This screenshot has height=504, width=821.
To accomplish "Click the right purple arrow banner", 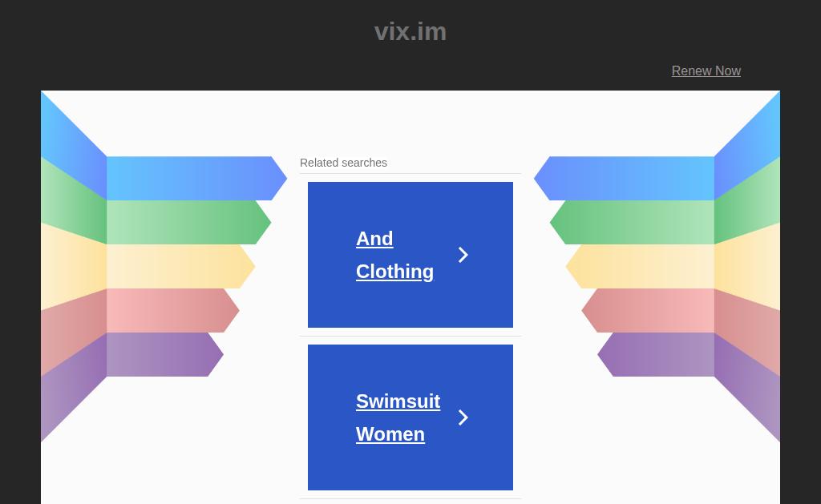I will click(656, 354).
